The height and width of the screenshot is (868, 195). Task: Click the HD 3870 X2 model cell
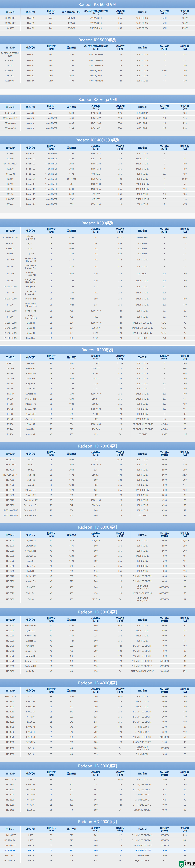(10, 780)
